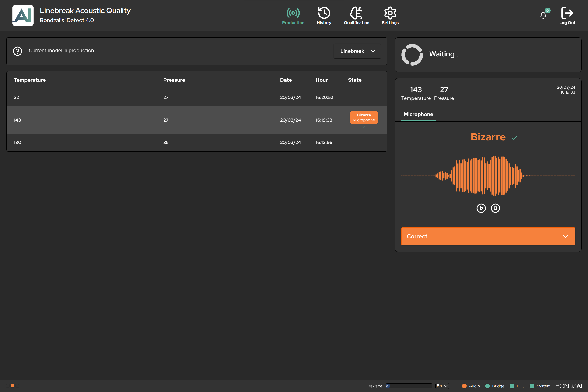This screenshot has width=588, height=392.
Task: Stop the audio playback
Action: click(x=496, y=208)
